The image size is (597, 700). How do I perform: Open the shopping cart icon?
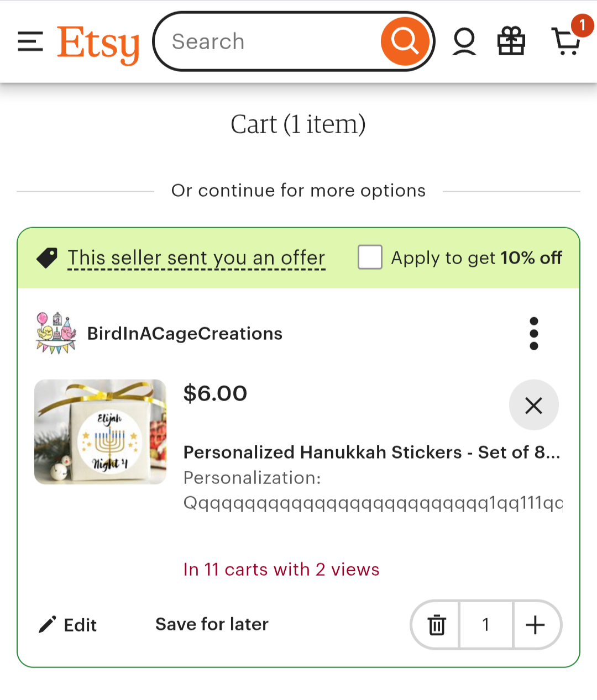pyautogui.click(x=567, y=41)
